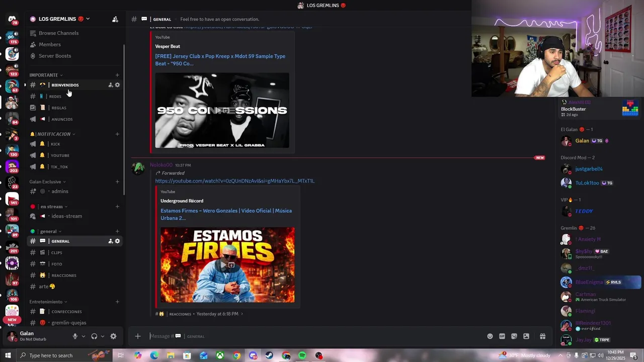Open youtube.com/watch URL from Noloko00

click(234, 181)
